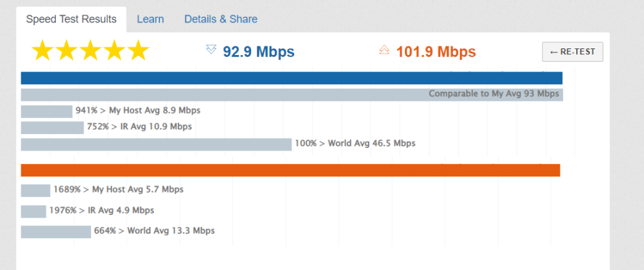Click the 92.9 Mbps download result

[259, 52]
